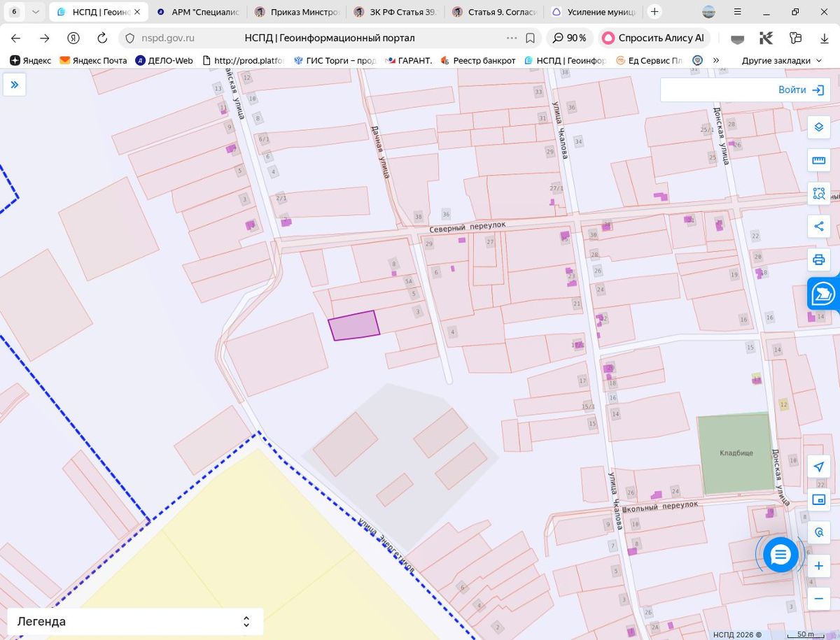Switch to Приказ Минстро tab
The height and width of the screenshot is (640, 840).
coord(297,12)
